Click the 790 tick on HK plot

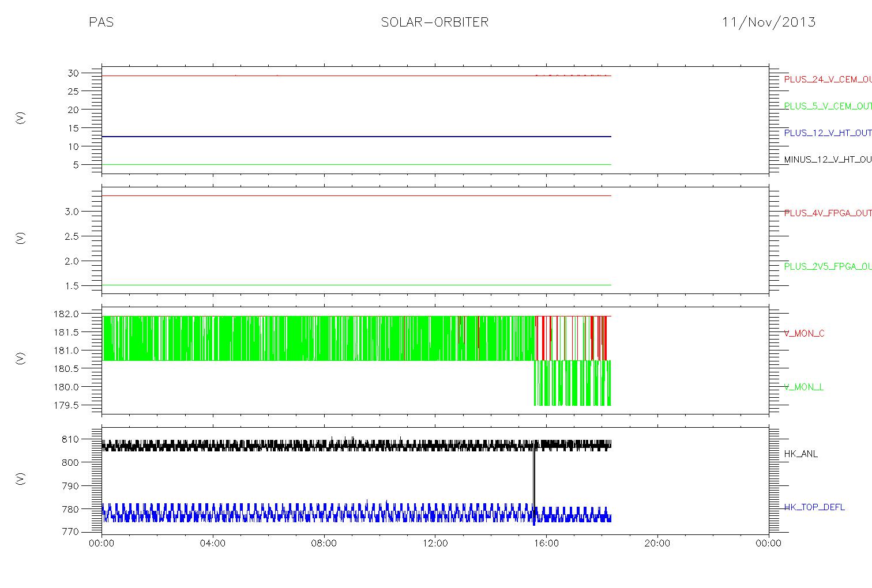click(71, 486)
